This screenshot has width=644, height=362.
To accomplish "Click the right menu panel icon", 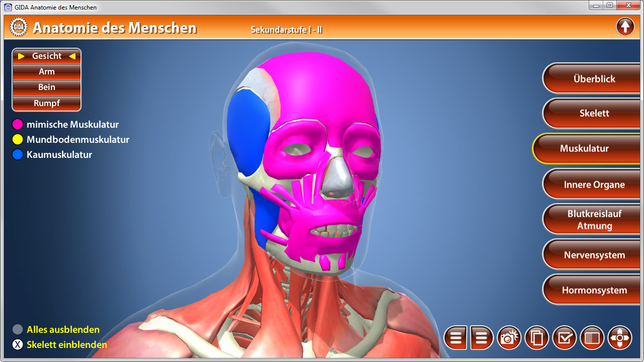I will click(481, 338).
